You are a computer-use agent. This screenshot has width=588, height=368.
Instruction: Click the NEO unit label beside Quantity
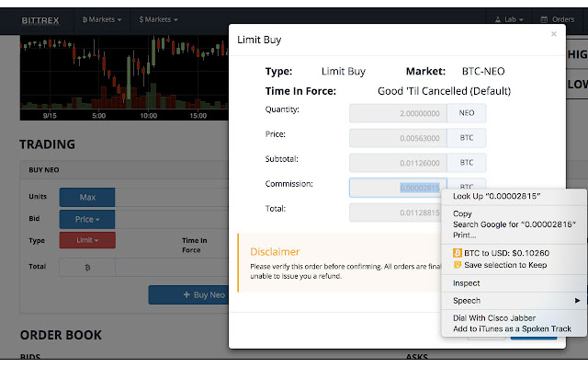pos(467,113)
